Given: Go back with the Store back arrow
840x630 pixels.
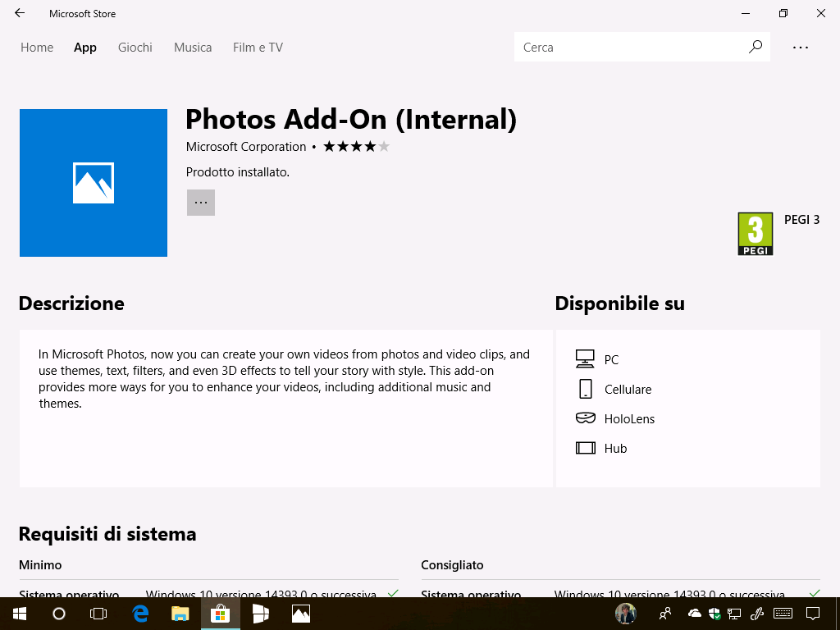Looking at the screenshot, I should [x=20, y=13].
